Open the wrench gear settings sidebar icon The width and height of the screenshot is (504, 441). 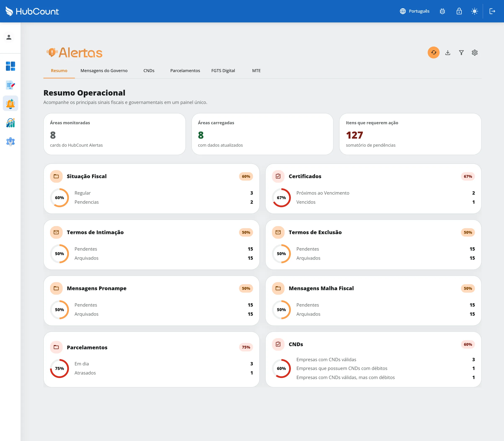click(10, 142)
